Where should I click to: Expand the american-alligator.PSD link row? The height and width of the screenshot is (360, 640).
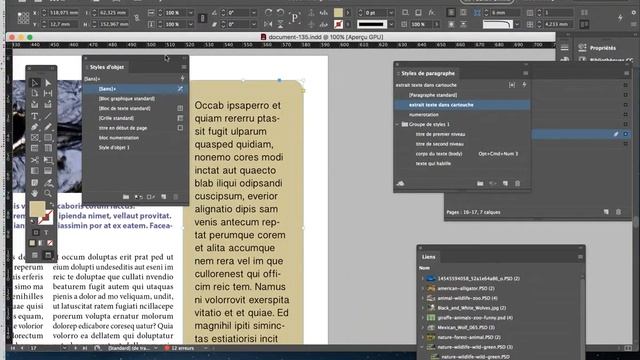(x=422, y=288)
